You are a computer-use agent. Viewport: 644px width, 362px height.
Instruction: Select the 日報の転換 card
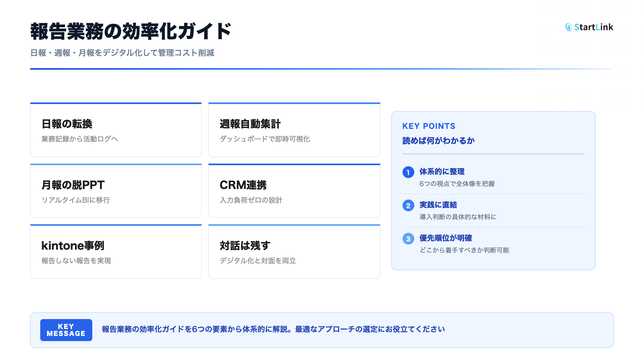pyautogui.click(x=116, y=130)
